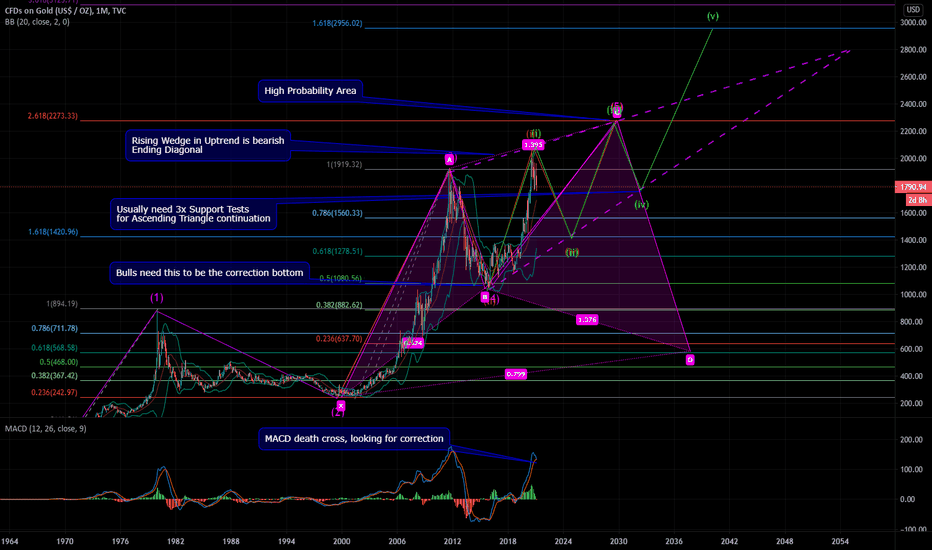Screen dimensions: 932x550
Task: Click the harmonic pattern point B marker
Action: 484,297
